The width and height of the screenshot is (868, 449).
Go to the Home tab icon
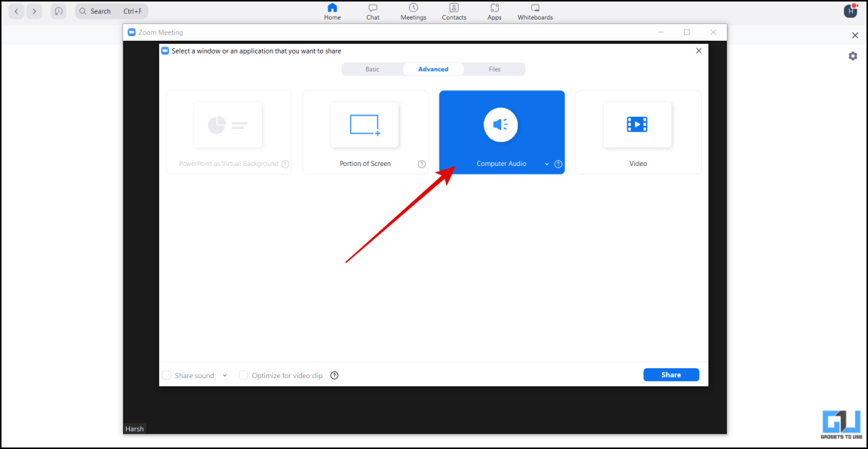click(332, 8)
